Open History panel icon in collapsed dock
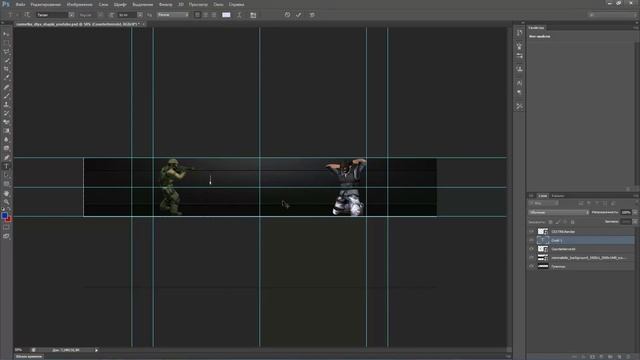The width and height of the screenshot is (640, 360). tap(519, 33)
